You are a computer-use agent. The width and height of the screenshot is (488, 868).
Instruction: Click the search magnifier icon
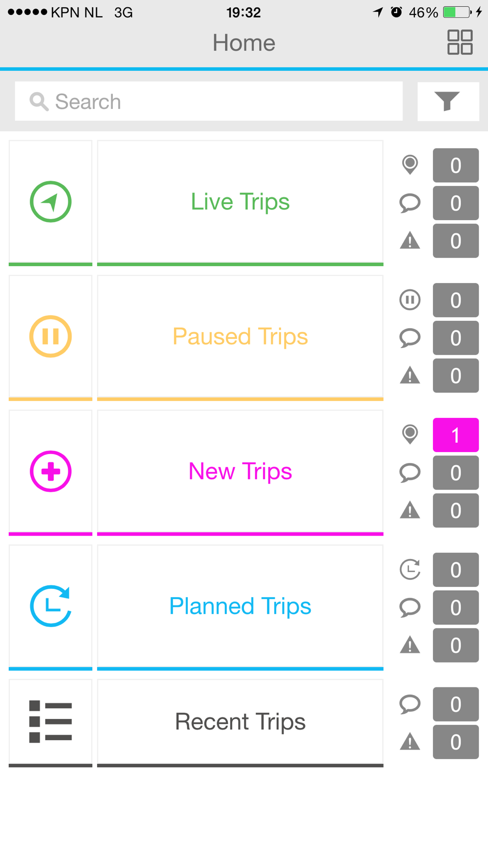point(39,102)
